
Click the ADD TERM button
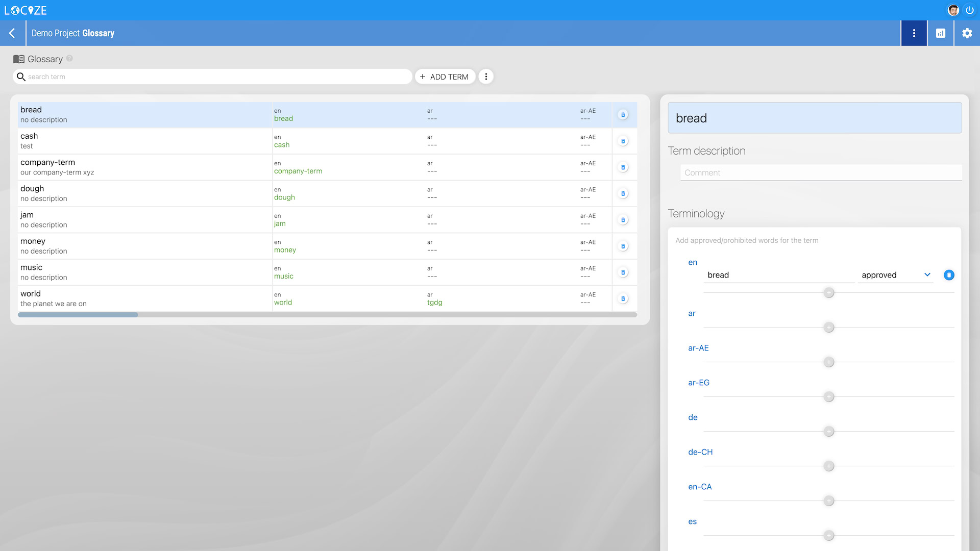tap(445, 77)
